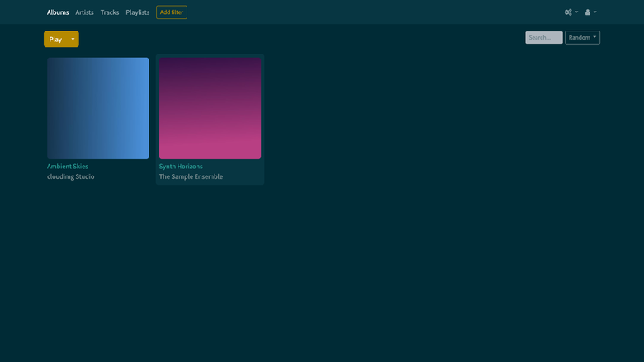Open the cloudimg Studio artist link

pyautogui.click(x=71, y=176)
